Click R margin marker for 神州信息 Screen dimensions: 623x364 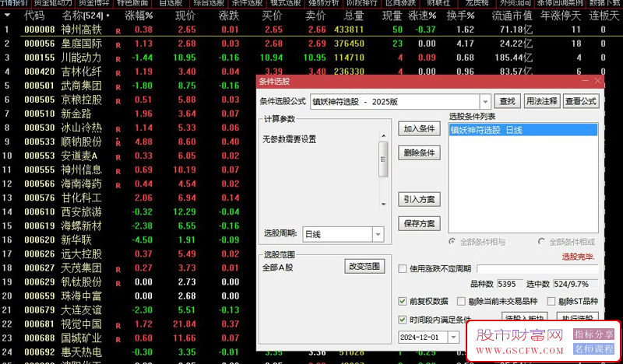pyautogui.click(x=118, y=171)
